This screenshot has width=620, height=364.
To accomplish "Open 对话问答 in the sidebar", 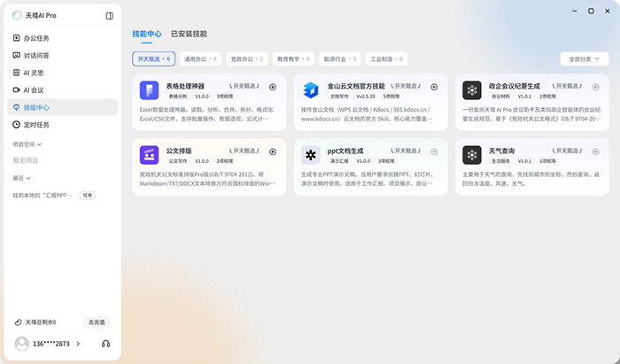I will pyautogui.click(x=63, y=55).
